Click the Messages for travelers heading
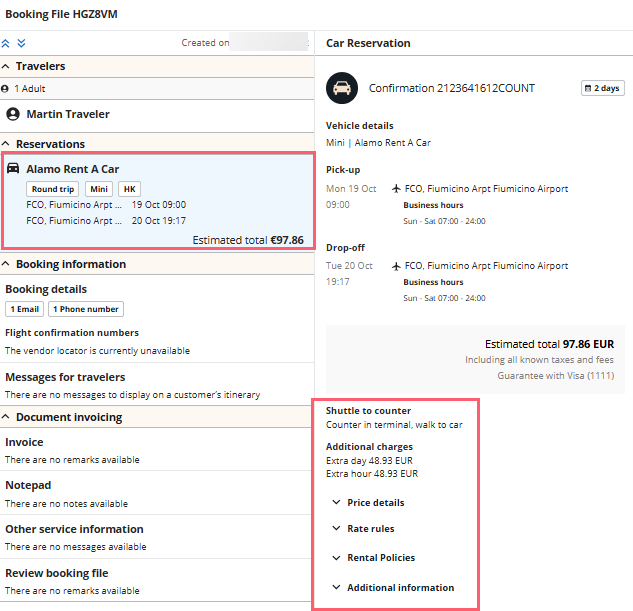The width and height of the screenshot is (633, 611). click(x=65, y=377)
